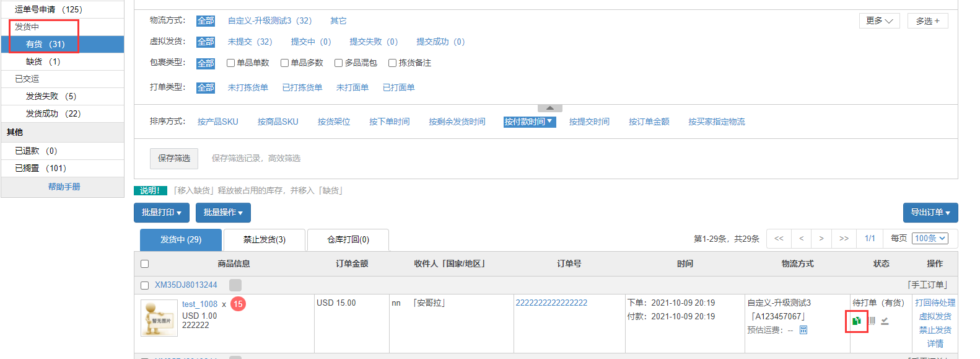The image size is (980, 359).
Task: Toggle 单品单数 package type checkbox
Action: tap(230, 63)
